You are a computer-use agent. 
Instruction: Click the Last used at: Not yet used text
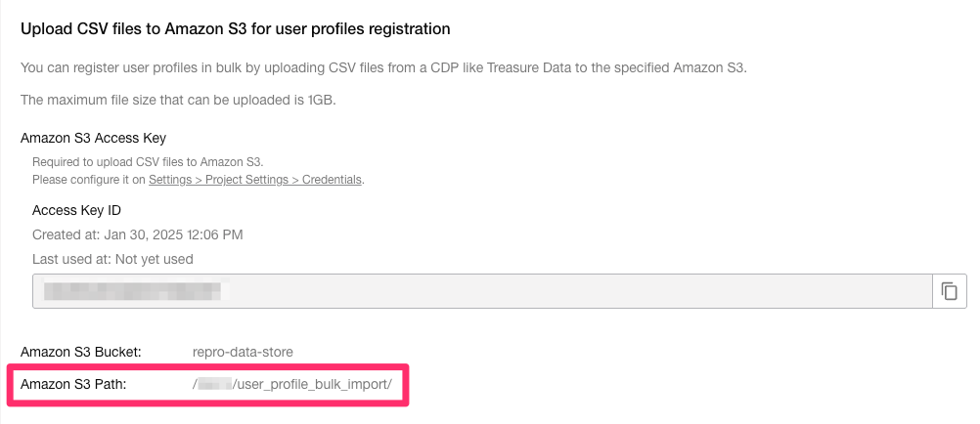click(x=112, y=259)
